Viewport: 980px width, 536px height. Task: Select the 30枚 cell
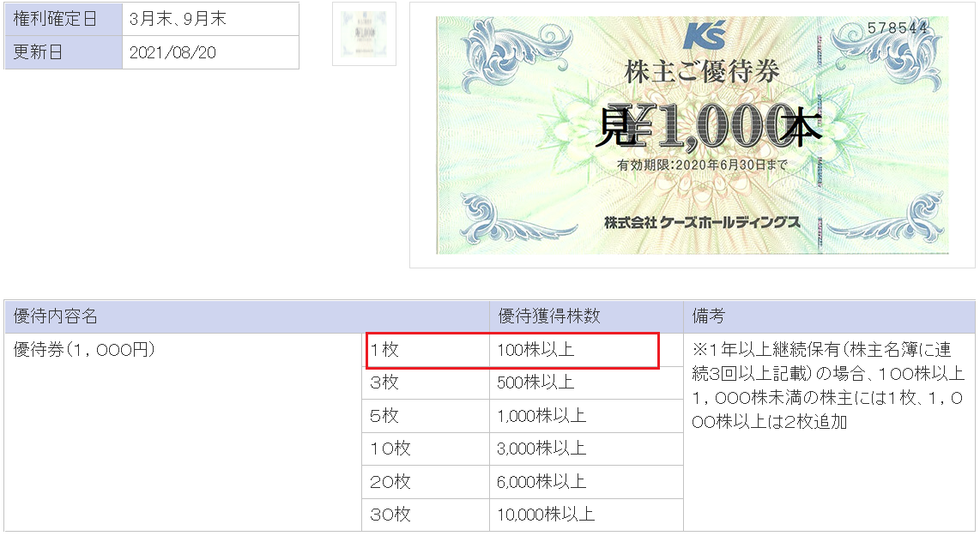(x=426, y=515)
